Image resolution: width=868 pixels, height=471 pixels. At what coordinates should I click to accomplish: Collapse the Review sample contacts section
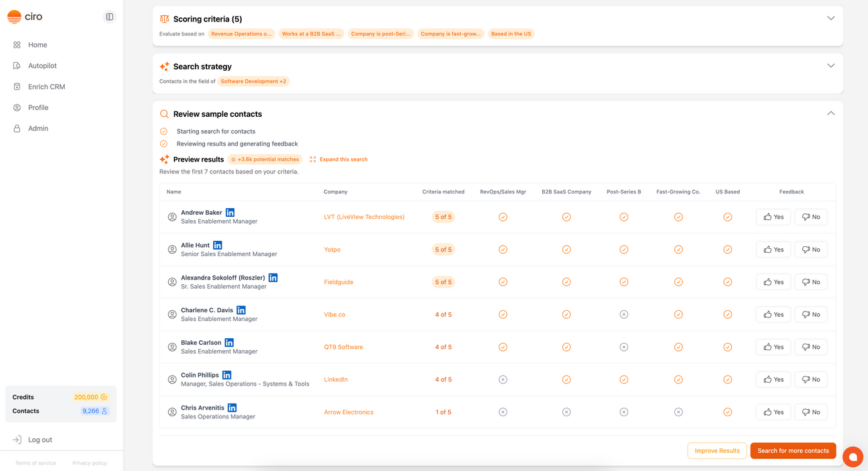point(831,113)
